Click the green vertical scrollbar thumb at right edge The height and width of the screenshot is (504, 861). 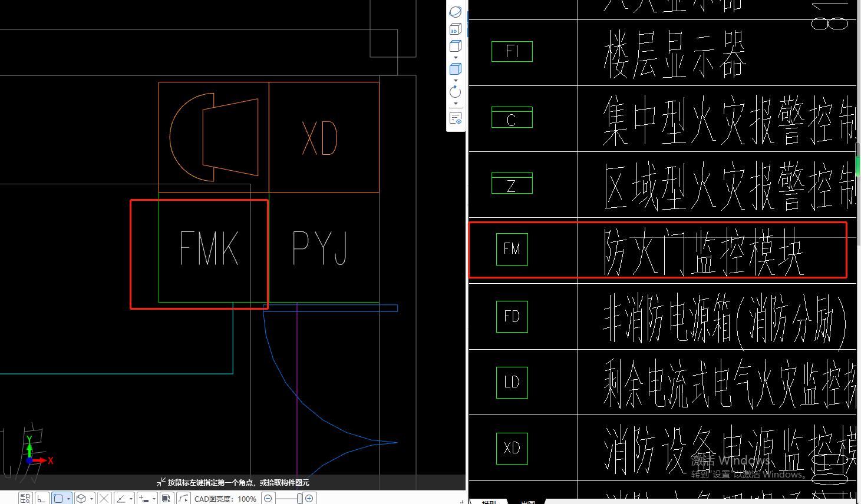[858, 165]
